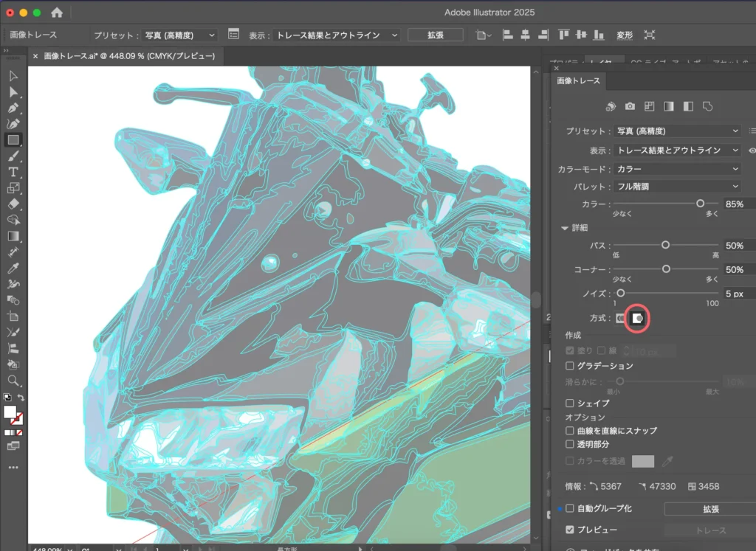Click the カラー slider handle at 85%
The width and height of the screenshot is (756, 551).
point(700,204)
